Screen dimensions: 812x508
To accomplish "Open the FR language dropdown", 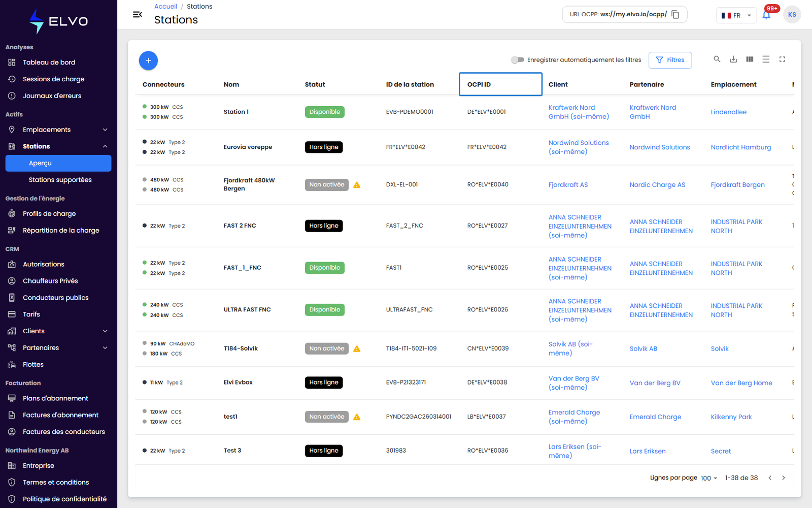I will [736, 15].
